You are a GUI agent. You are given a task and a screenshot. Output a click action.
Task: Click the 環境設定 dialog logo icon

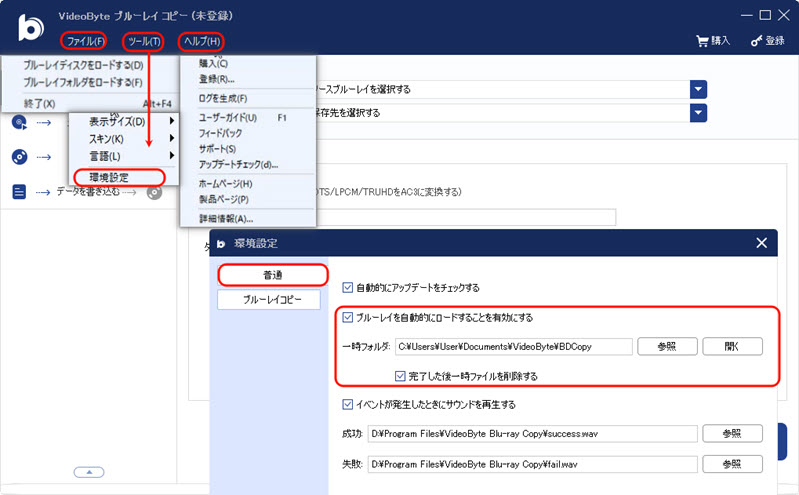pyautogui.click(x=221, y=244)
